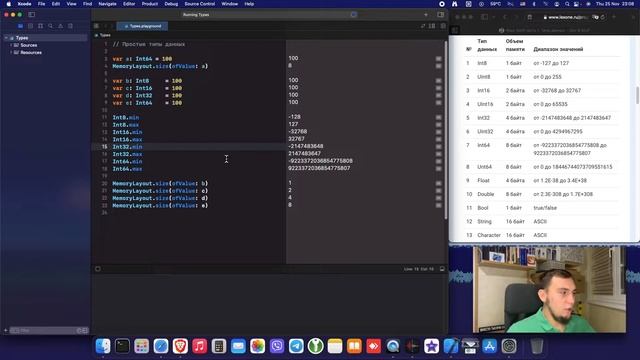Expand the Sources folder disclosure triangle

[x=11, y=45]
